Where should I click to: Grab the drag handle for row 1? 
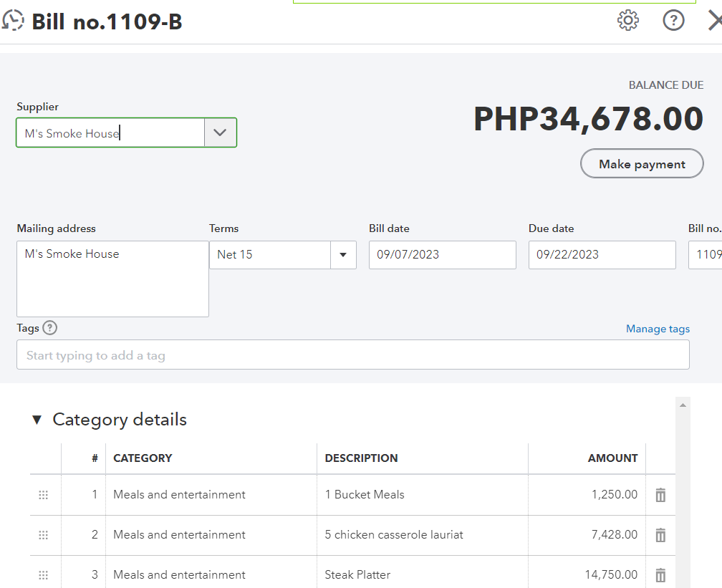point(43,495)
